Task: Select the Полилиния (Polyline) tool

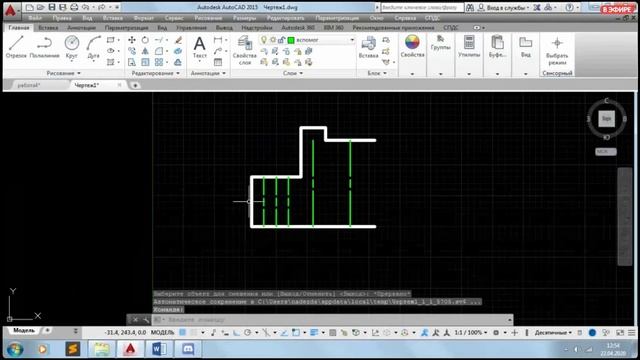Action: click(x=44, y=47)
